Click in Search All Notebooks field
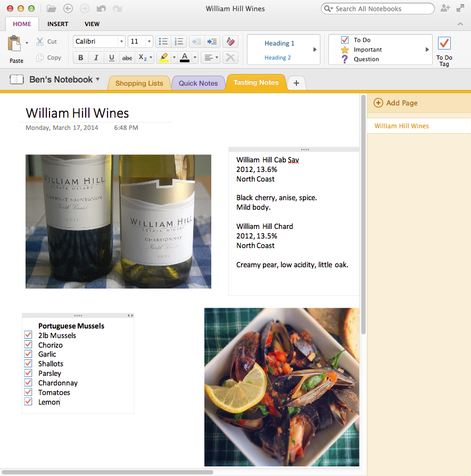This screenshot has height=476, width=471. [377, 9]
